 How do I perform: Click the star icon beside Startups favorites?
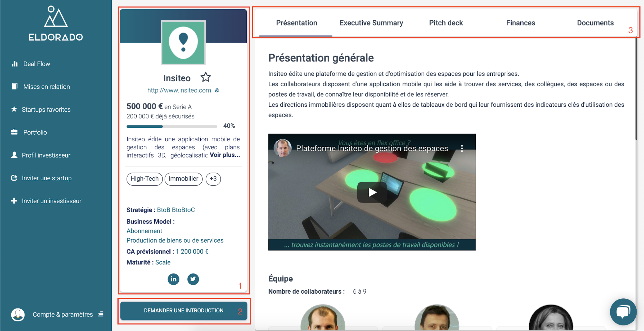tap(14, 109)
